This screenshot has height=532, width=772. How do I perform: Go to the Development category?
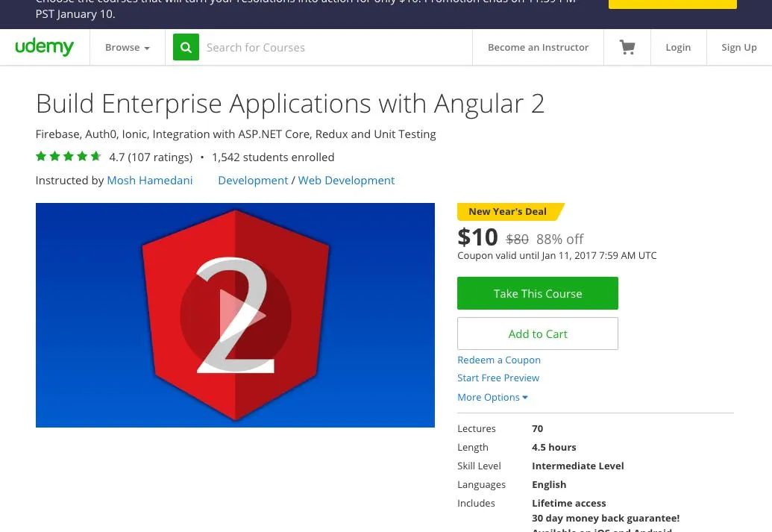[253, 180]
